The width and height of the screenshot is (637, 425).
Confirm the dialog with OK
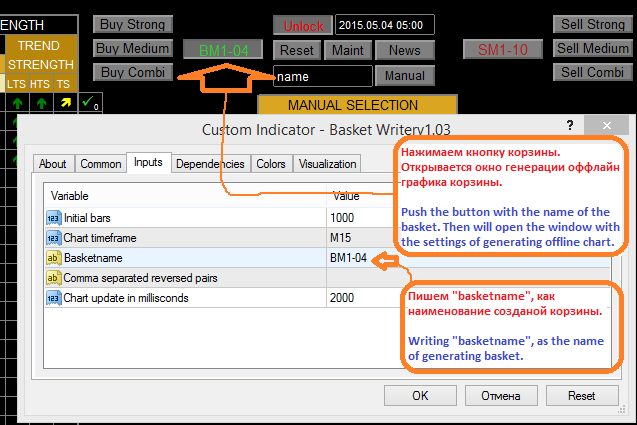pyautogui.click(x=420, y=396)
